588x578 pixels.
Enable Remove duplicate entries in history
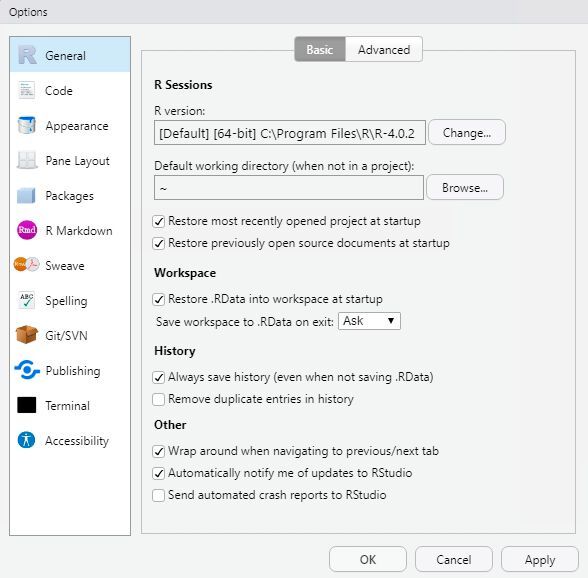click(x=159, y=399)
